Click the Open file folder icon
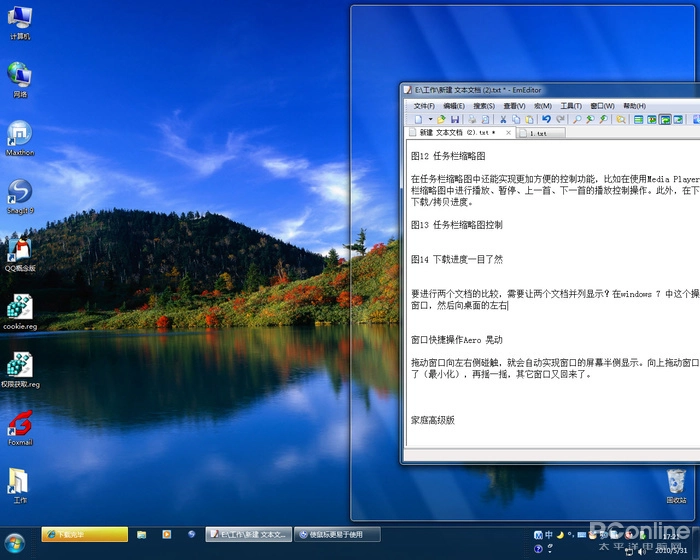 pyautogui.click(x=440, y=119)
